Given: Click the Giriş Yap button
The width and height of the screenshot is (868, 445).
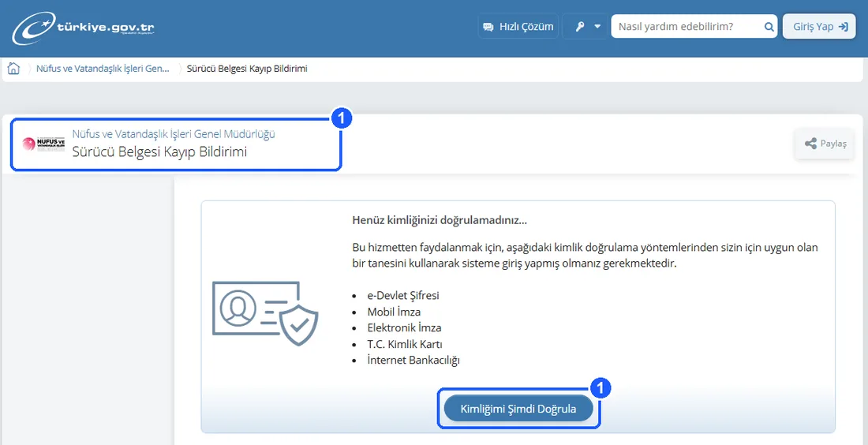Looking at the screenshot, I should pos(819,27).
